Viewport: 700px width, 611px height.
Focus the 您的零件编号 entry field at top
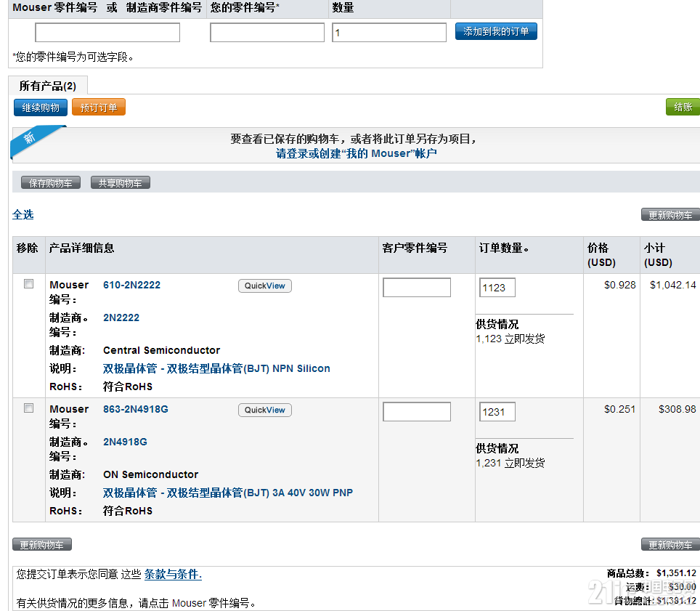click(x=267, y=33)
